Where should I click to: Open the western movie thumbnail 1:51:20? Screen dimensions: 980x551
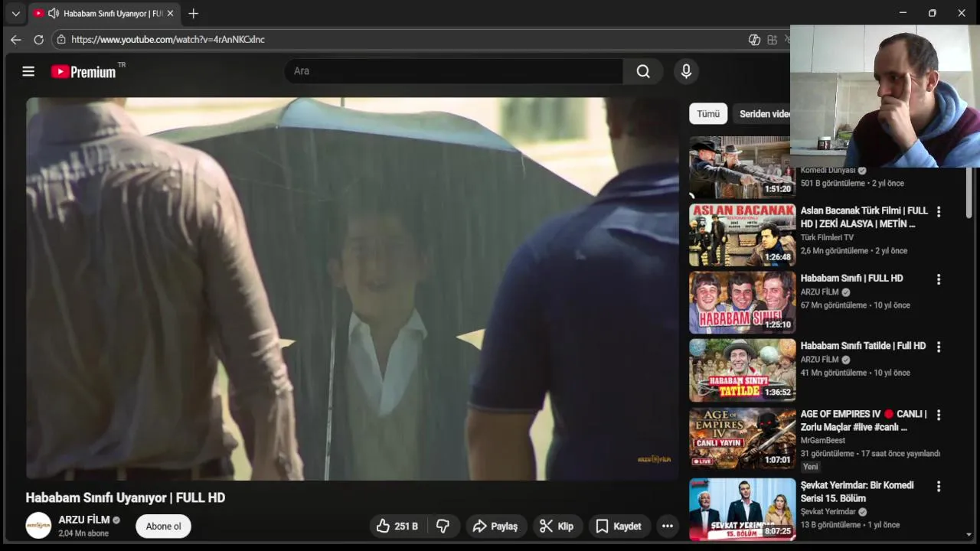point(742,168)
